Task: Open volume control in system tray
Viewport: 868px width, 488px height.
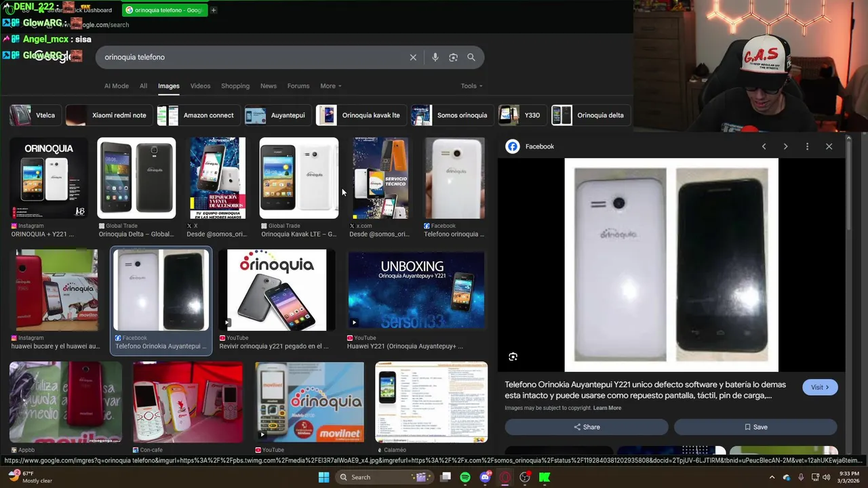Action: [826, 477]
